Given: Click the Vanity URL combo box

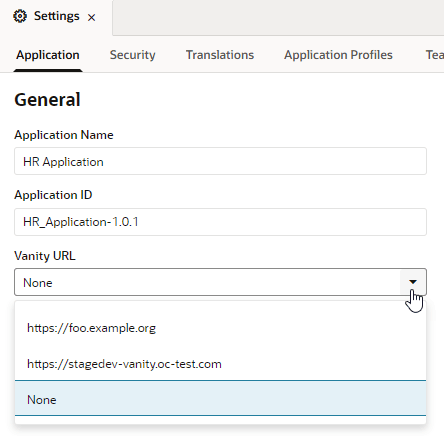Looking at the screenshot, I should tap(220, 282).
